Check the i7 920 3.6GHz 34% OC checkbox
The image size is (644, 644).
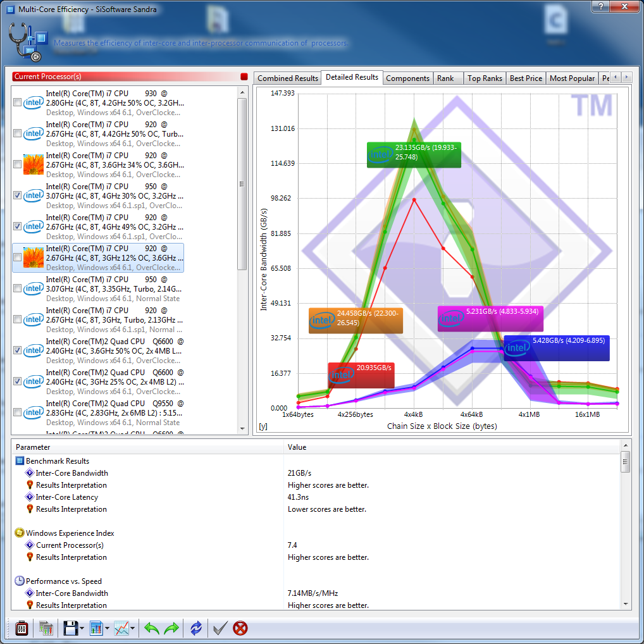(x=17, y=164)
